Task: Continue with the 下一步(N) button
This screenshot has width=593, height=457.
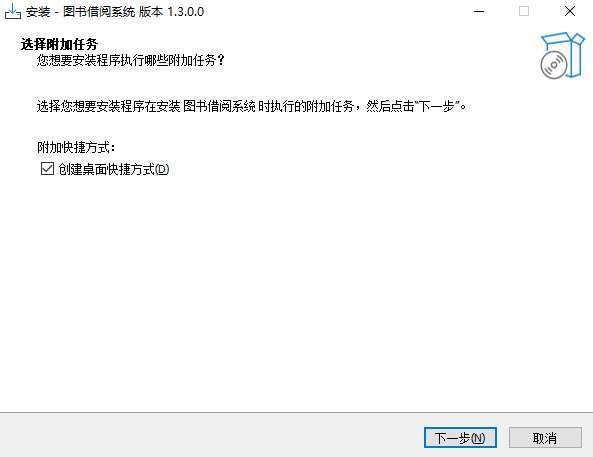Action: pyautogui.click(x=460, y=438)
